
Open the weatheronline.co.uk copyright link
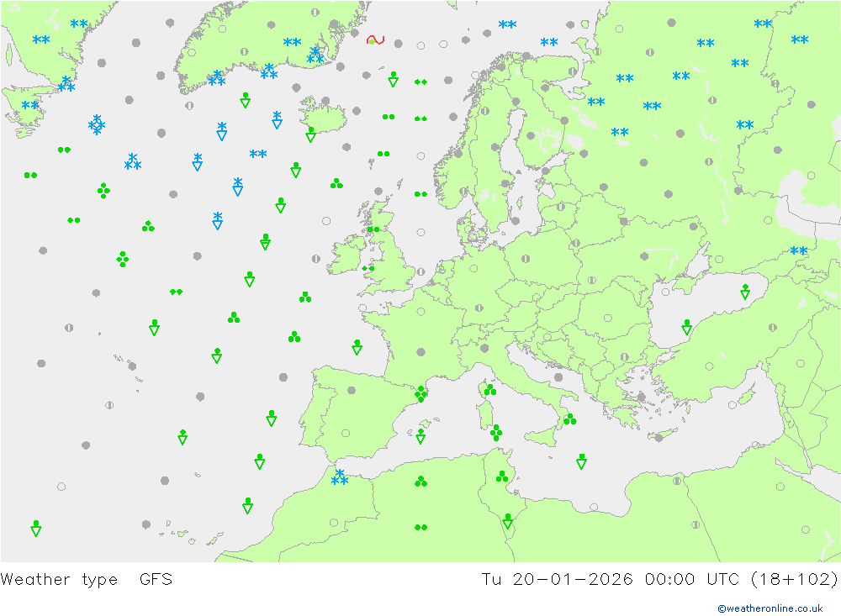pos(770,608)
